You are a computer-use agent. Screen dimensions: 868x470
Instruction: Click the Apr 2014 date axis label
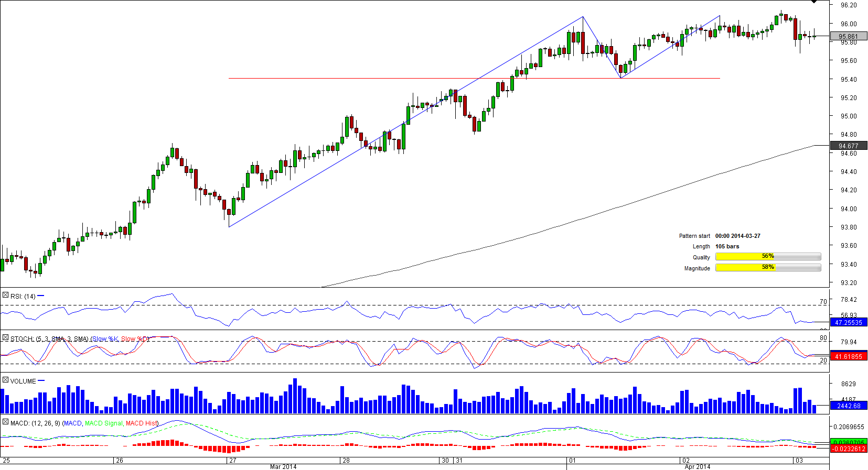tap(697, 466)
